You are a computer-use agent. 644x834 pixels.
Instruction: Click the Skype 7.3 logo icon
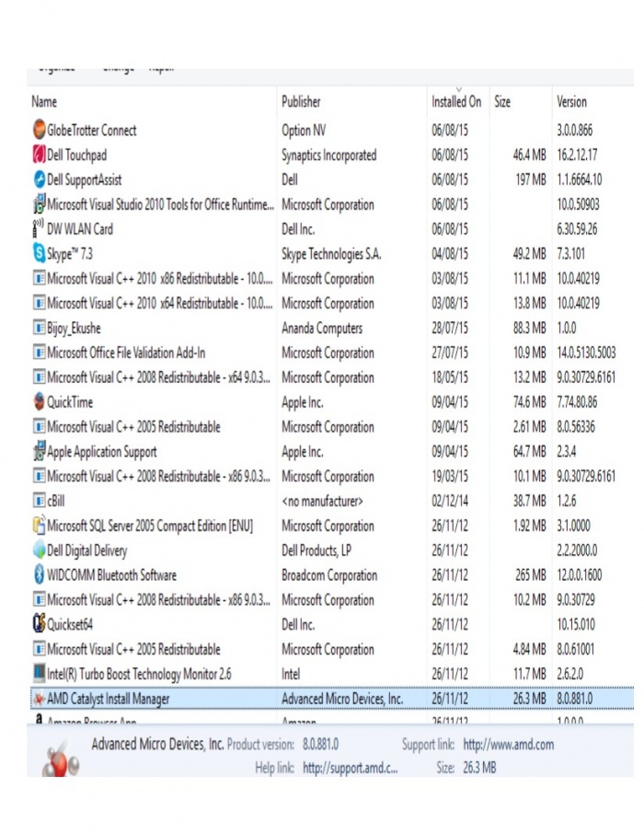coord(39,252)
